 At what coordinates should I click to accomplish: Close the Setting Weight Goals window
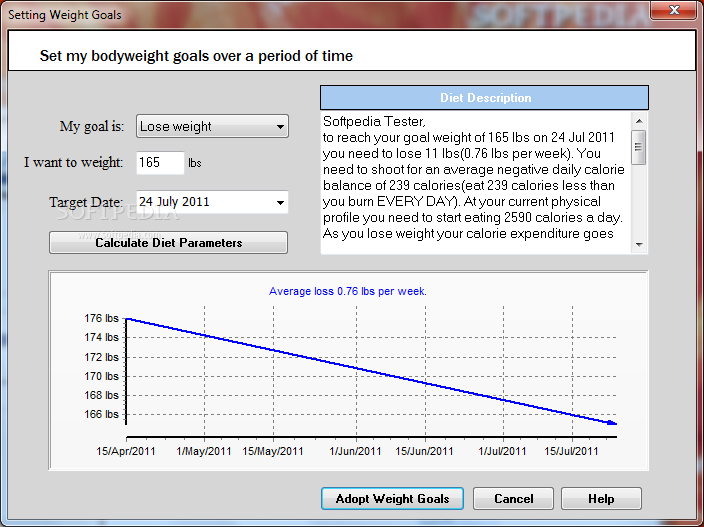pyautogui.click(x=674, y=10)
